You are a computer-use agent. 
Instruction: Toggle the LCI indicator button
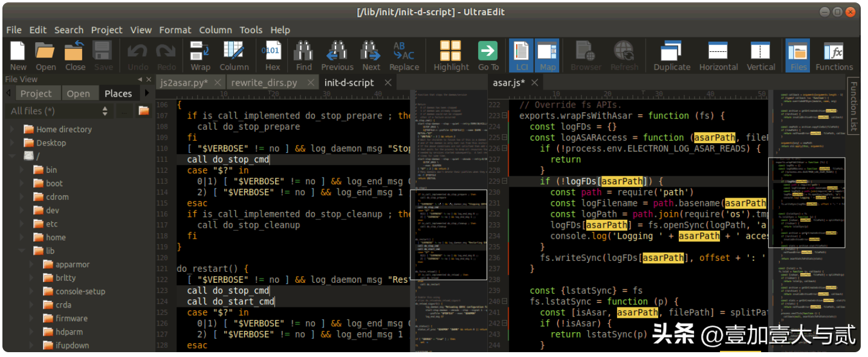tap(521, 56)
